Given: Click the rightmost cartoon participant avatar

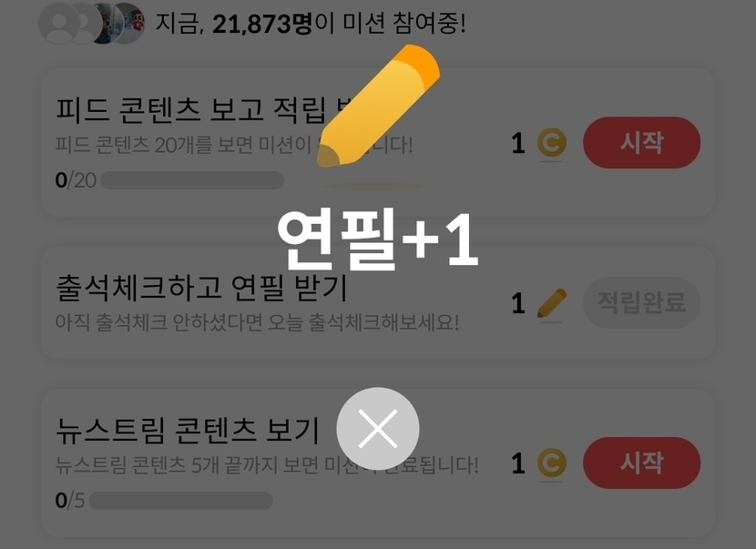Looking at the screenshot, I should pos(128,23).
